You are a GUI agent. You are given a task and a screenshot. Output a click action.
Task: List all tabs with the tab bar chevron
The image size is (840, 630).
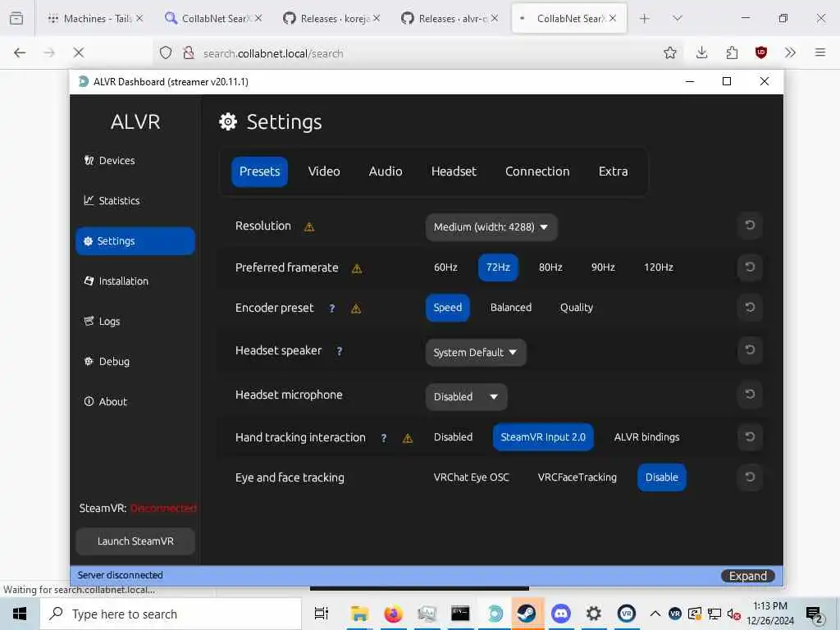678,18
